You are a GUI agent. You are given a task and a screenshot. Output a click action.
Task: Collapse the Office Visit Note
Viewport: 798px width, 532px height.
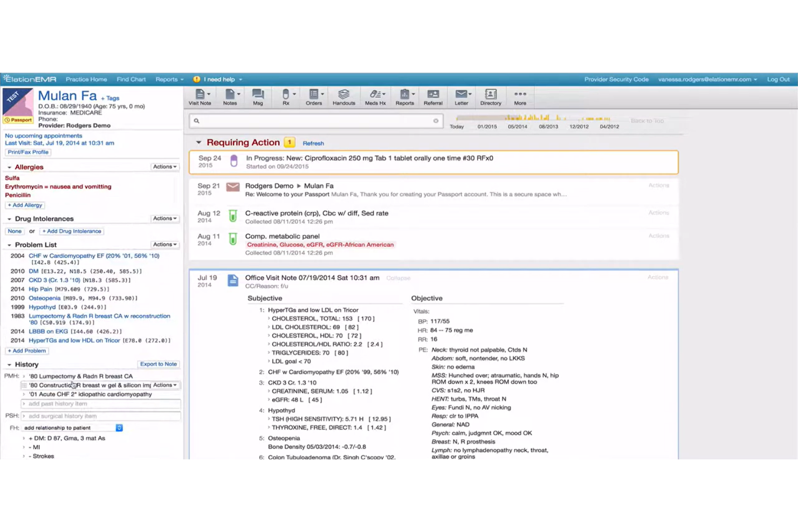click(398, 278)
